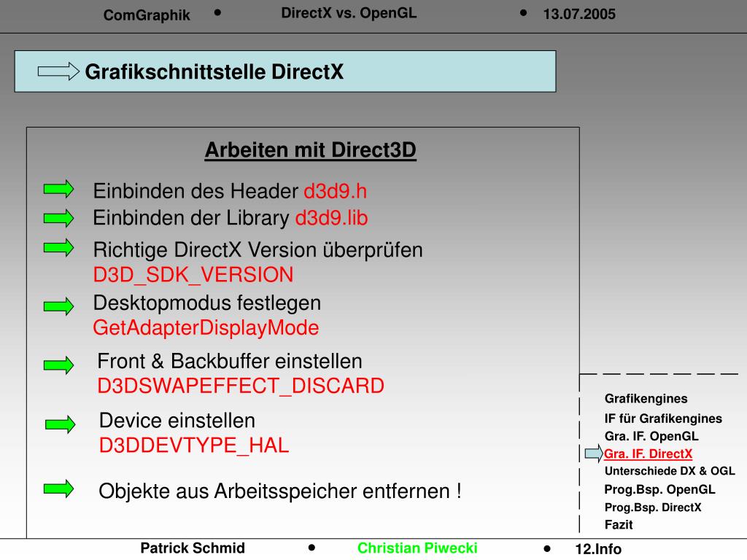Viewport: 747px width, 560px height.
Task: Go to IF für Grafikengines section
Action: [663, 419]
